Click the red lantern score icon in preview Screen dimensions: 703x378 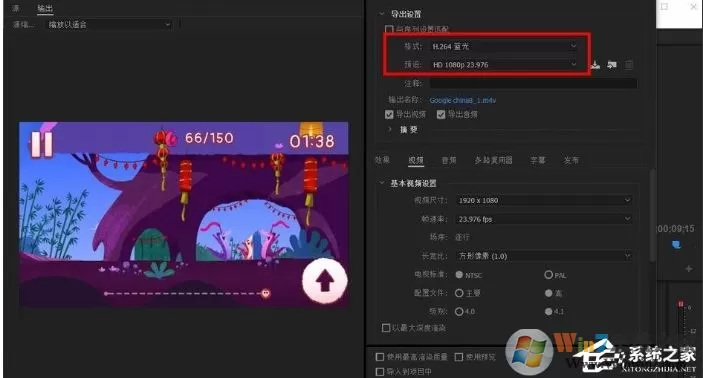tap(165, 138)
